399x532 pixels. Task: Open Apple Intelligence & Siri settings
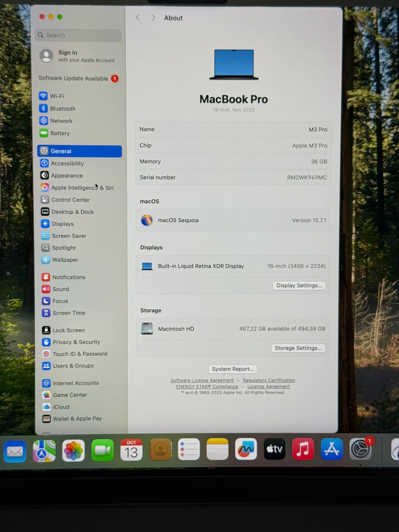coord(77,187)
